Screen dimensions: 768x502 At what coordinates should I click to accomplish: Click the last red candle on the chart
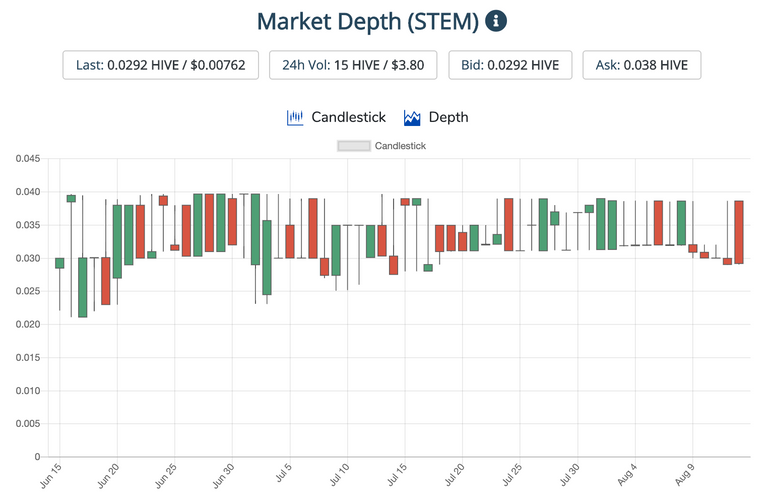pos(739,232)
